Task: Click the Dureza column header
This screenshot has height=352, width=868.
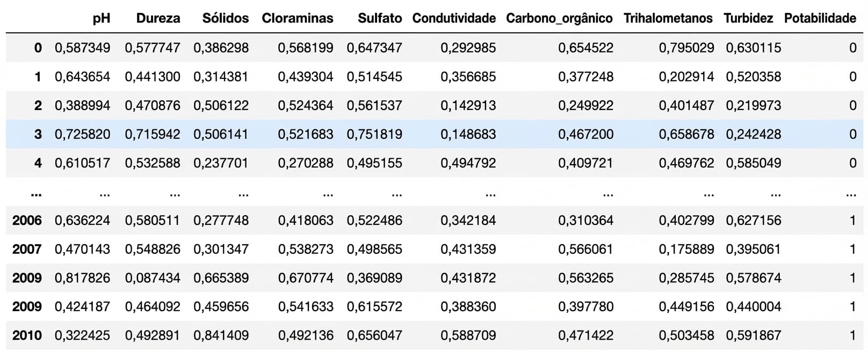Action: 158,18
